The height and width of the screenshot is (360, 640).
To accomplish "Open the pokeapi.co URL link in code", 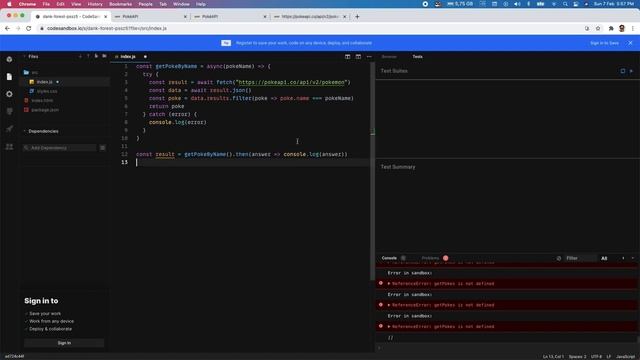I will [x=291, y=82].
